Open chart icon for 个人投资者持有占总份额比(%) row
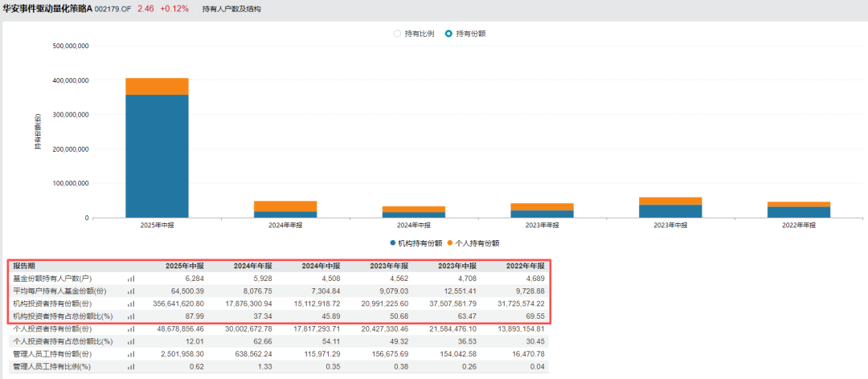Screen dimensions: 868x379 (131, 341)
